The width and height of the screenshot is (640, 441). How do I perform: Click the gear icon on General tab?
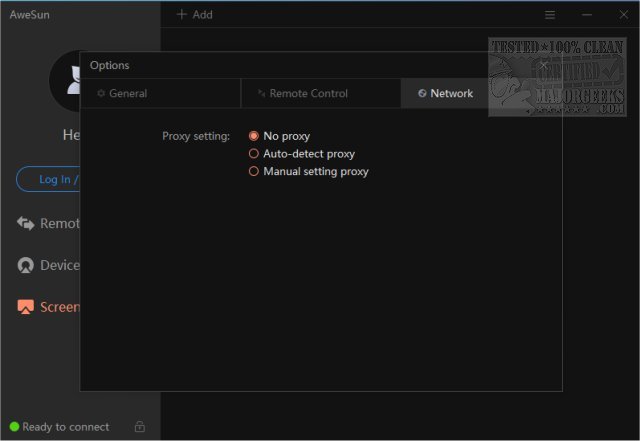click(x=101, y=94)
